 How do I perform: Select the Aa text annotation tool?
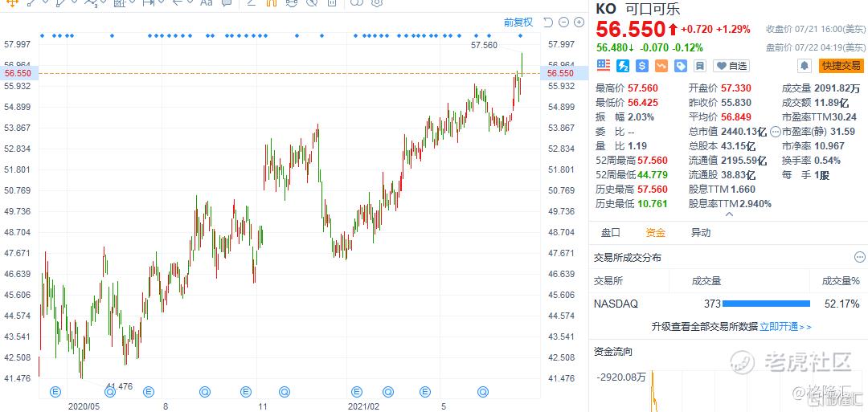[206, 2]
